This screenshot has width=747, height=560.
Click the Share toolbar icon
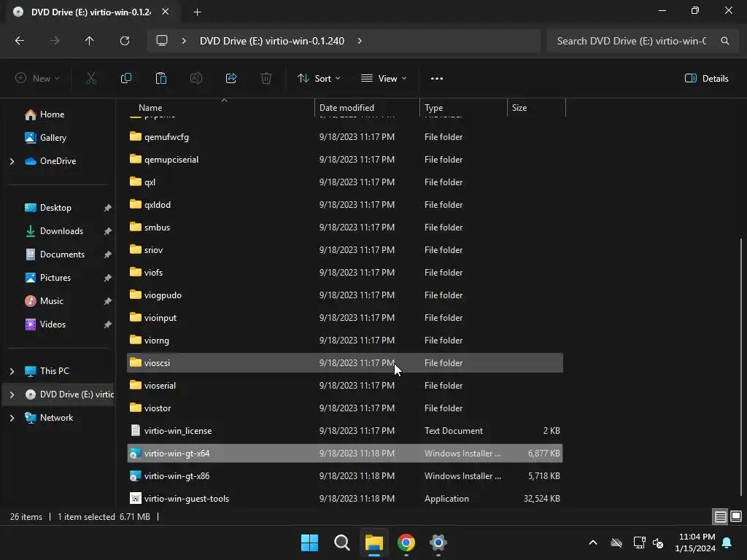pos(231,78)
